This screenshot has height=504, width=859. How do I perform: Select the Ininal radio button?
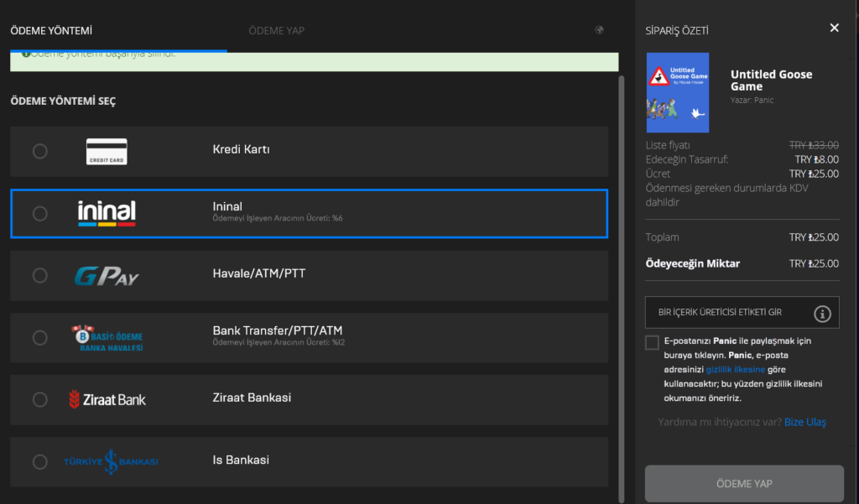[x=40, y=214]
